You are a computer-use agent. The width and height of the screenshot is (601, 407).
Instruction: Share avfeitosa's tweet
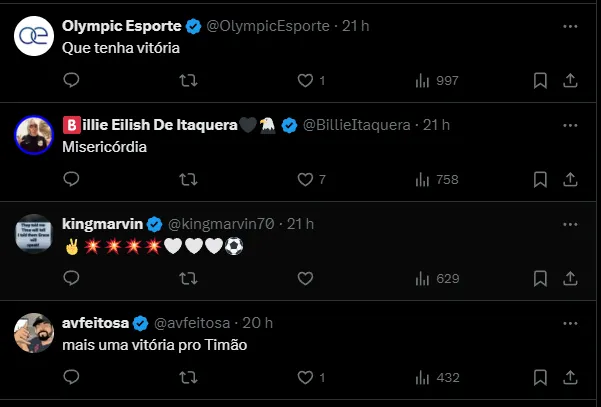[570, 377]
